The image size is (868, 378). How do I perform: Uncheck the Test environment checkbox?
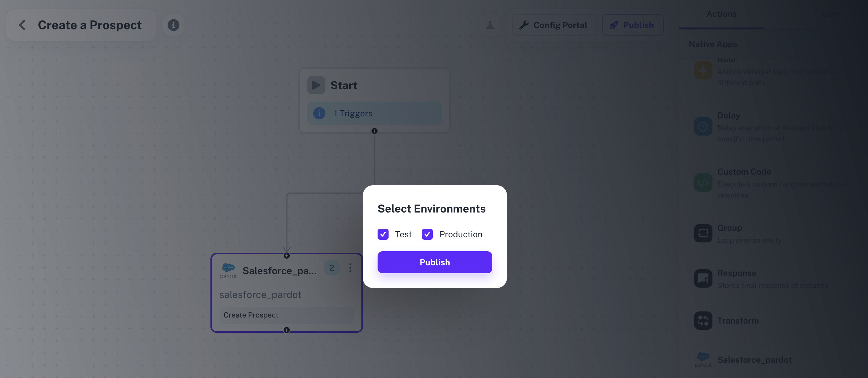[x=383, y=234]
